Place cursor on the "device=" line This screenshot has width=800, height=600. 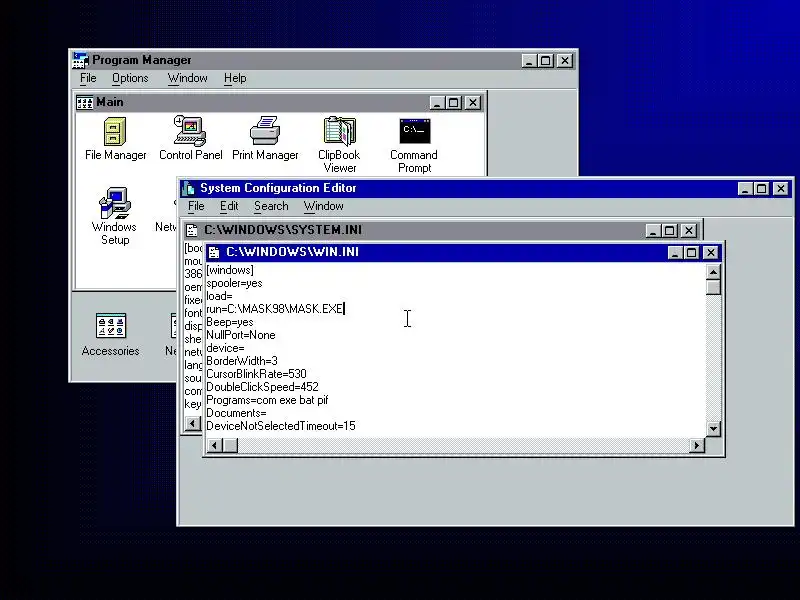coord(225,348)
